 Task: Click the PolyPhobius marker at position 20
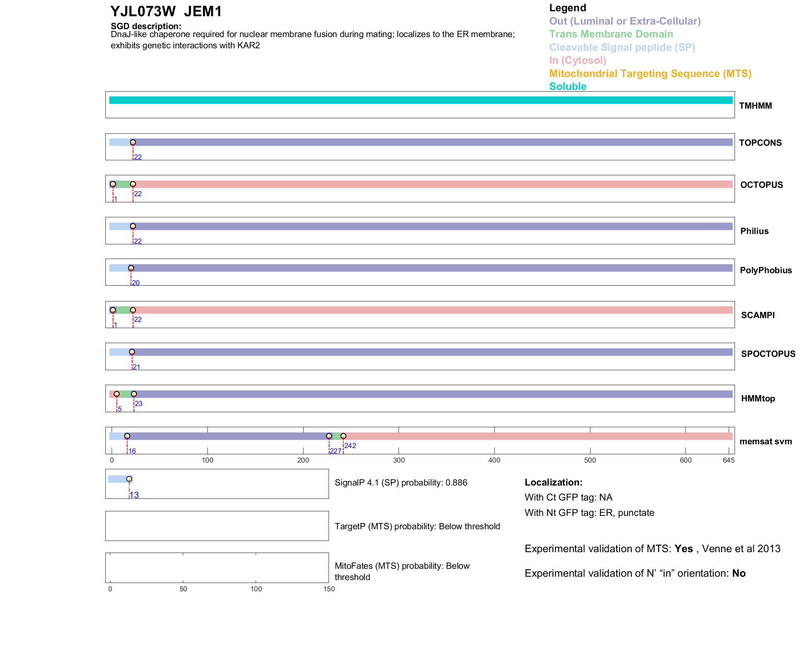click(x=131, y=268)
